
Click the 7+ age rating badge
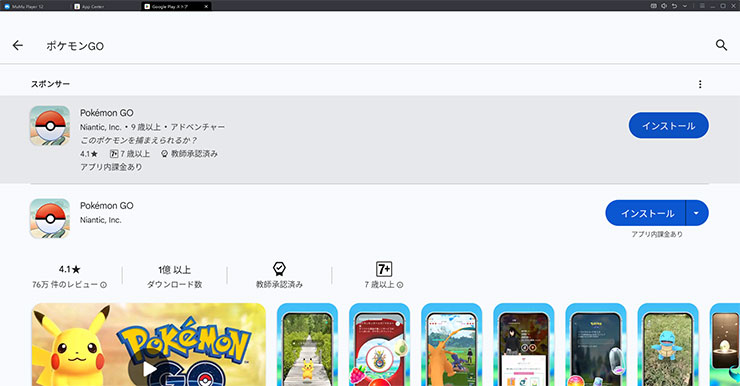pos(384,269)
